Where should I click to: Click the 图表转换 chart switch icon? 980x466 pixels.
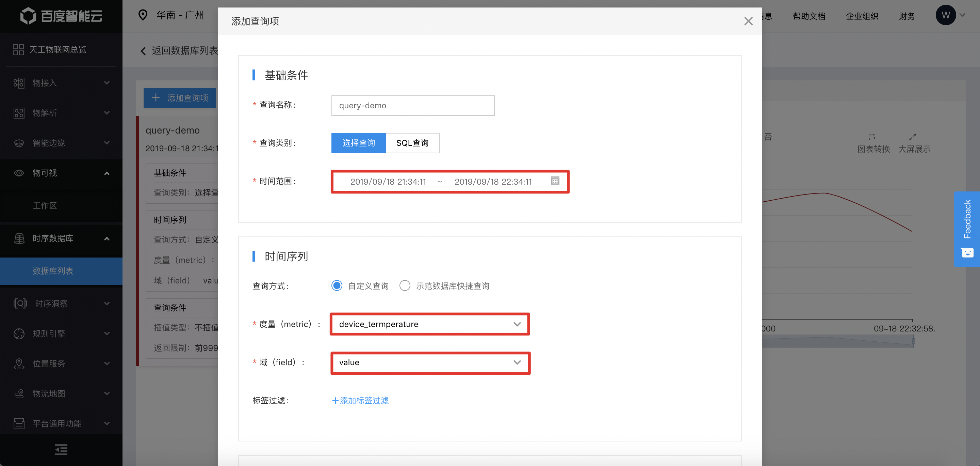[871, 137]
